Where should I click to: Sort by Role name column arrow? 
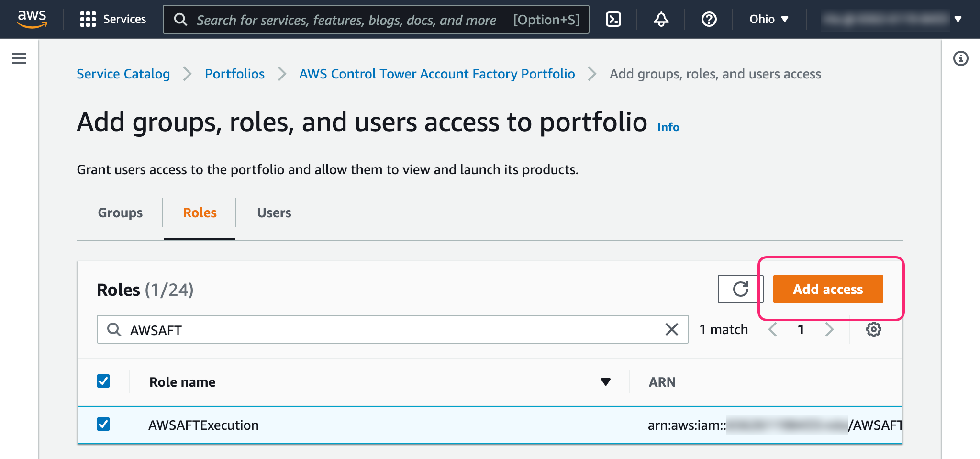click(x=605, y=382)
